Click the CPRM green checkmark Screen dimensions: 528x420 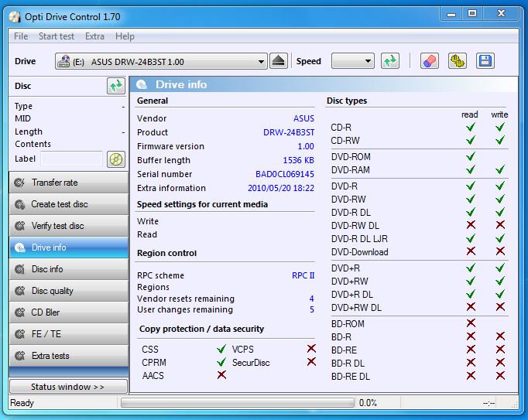(221, 362)
